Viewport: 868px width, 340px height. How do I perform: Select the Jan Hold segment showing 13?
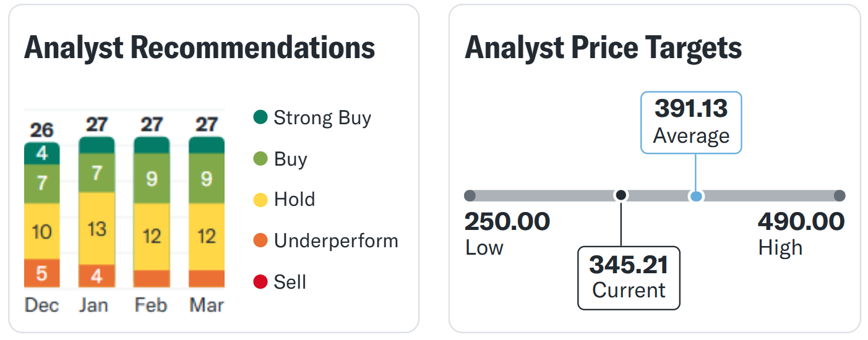pyautogui.click(x=97, y=229)
